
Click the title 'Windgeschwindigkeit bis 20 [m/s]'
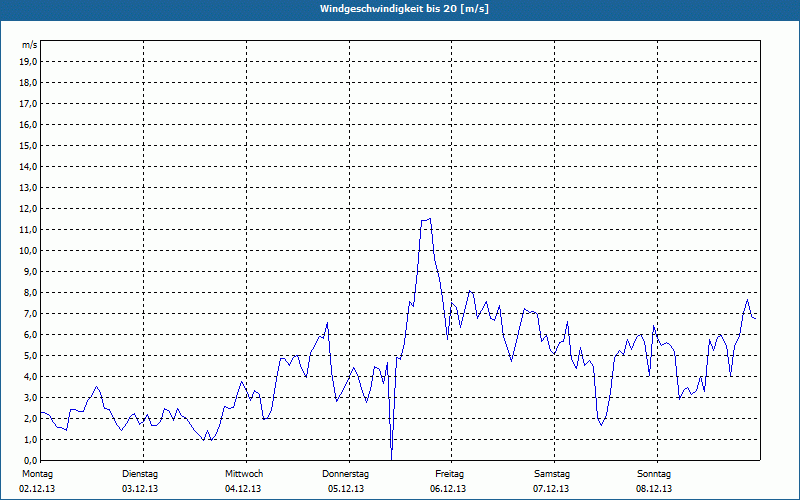point(404,9)
